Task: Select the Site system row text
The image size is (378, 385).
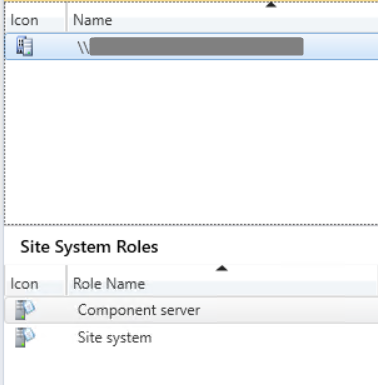Action: [x=115, y=338]
